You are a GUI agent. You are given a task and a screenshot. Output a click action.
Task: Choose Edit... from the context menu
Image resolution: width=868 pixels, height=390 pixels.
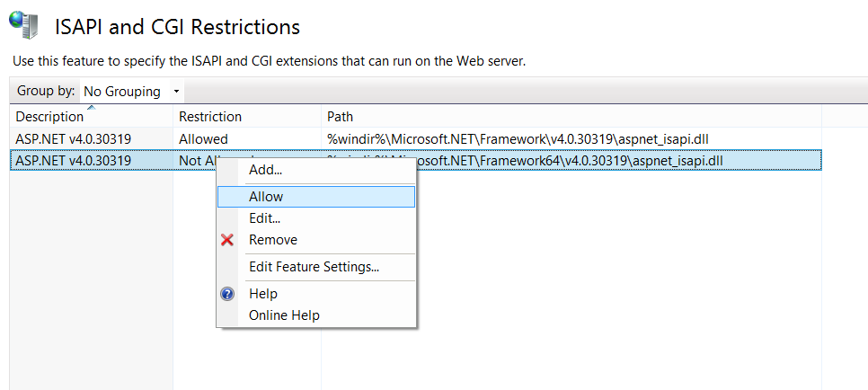(x=265, y=218)
